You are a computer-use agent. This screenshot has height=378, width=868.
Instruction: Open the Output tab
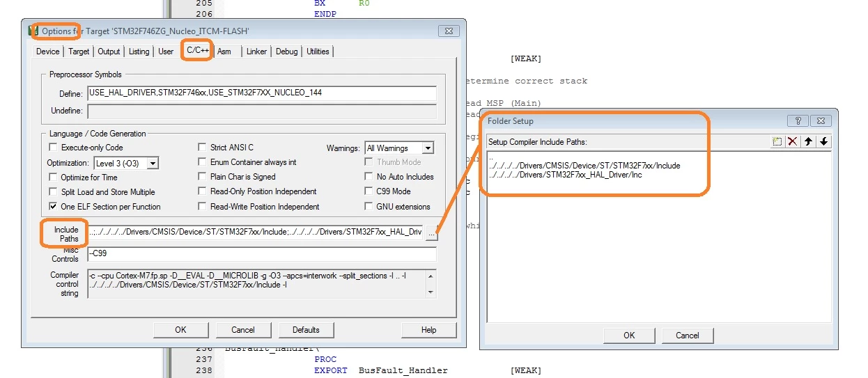coord(109,52)
